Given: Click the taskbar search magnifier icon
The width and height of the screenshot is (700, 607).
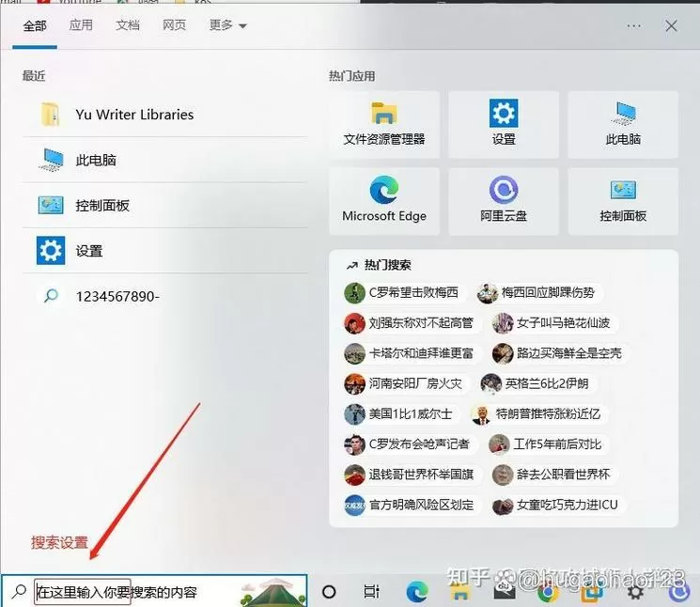Looking at the screenshot, I should pyautogui.click(x=19, y=592).
